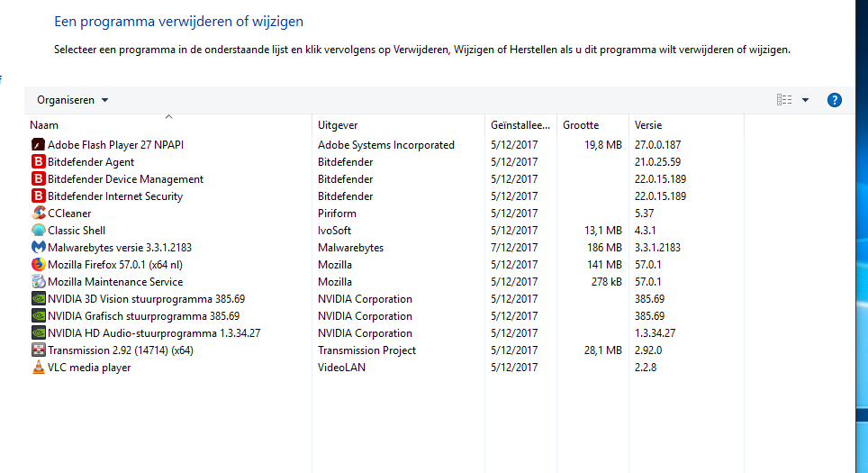This screenshot has width=868, height=473.
Task: Select Bitdefender Internet Security entry name
Action: (x=115, y=196)
